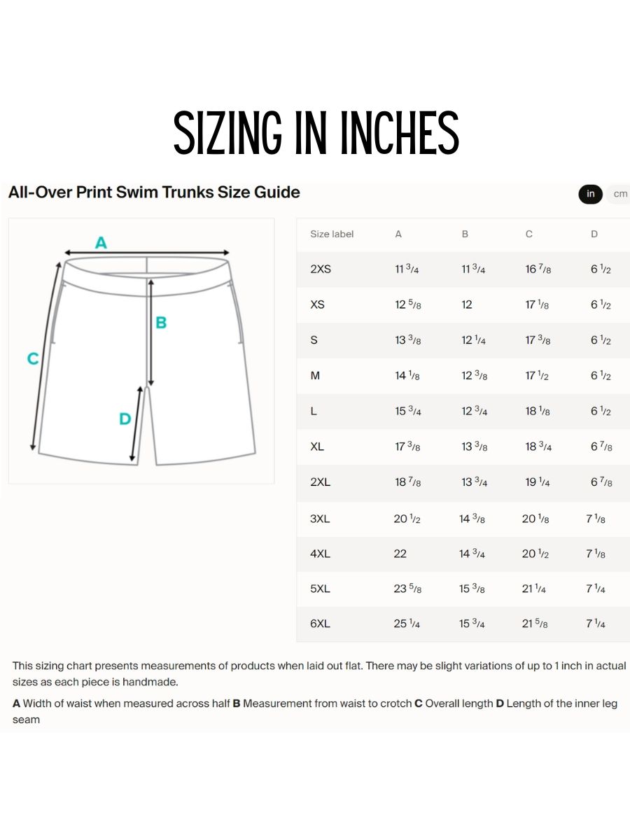Click column header A in the table

pyautogui.click(x=398, y=234)
